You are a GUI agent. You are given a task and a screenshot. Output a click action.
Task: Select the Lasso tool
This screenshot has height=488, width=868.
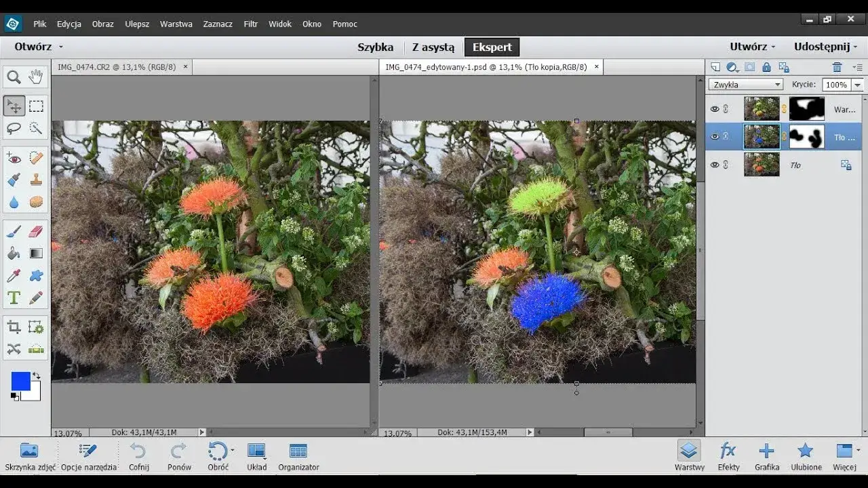(14, 128)
